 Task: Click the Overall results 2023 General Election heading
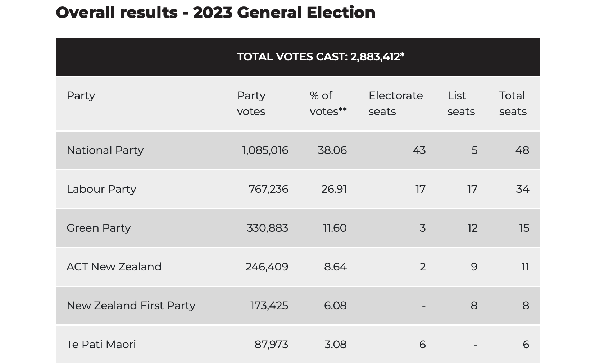(215, 13)
